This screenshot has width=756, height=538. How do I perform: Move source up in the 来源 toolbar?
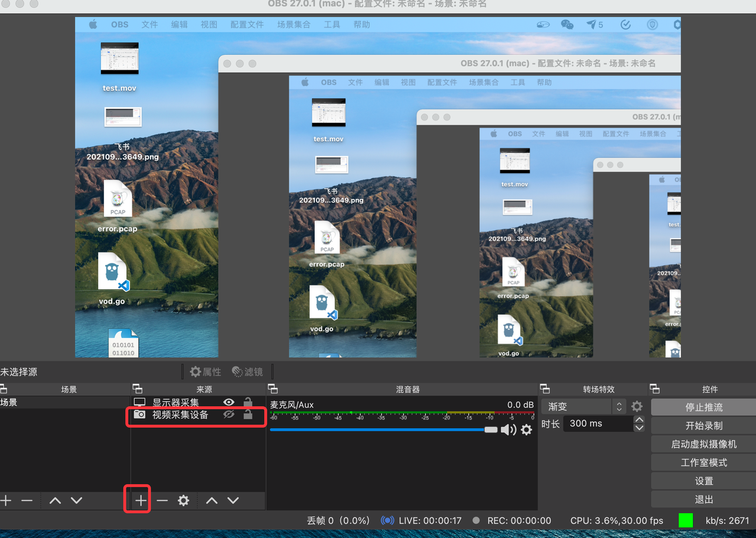click(x=211, y=500)
